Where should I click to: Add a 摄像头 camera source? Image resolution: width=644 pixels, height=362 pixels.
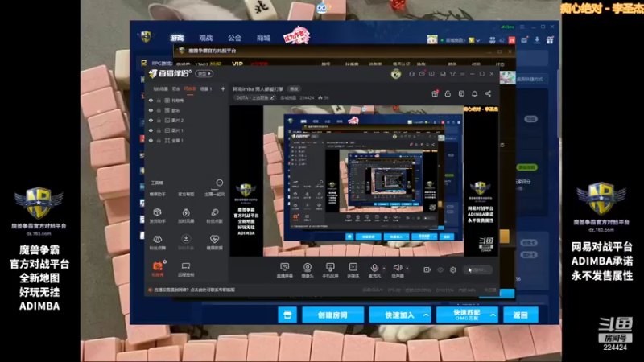tap(308, 270)
